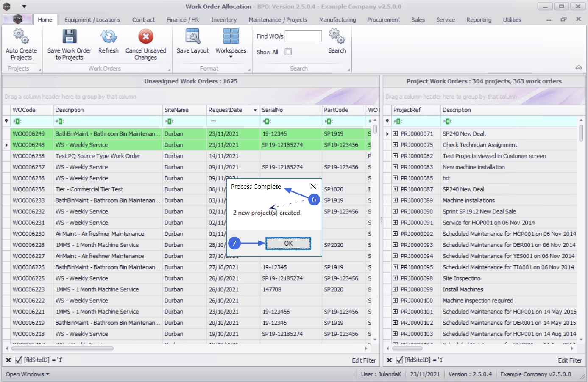
Task: Click the RequestDate column filter condition icon
Action: [x=213, y=121]
